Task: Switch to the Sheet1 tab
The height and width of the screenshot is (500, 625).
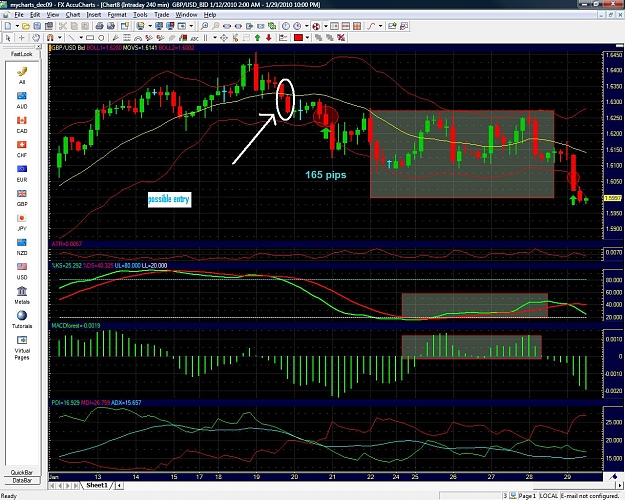Action: 97,485
